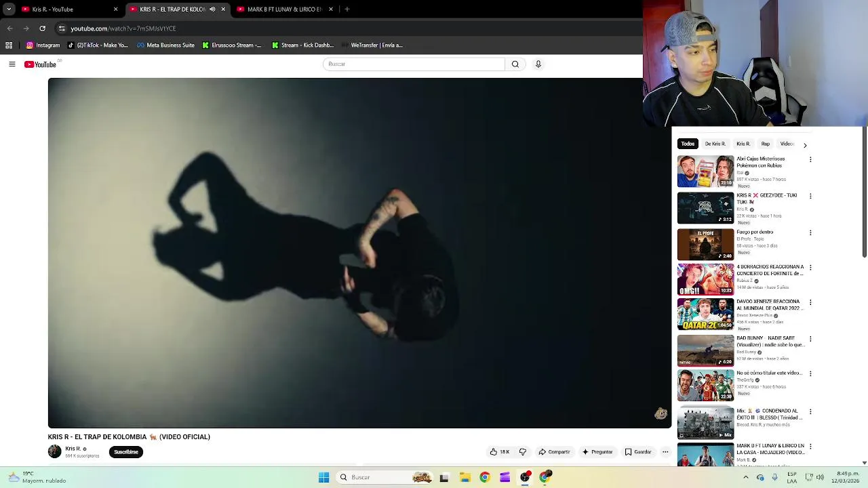Subscribe to Kris R. with Suscribirse

coord(126,452)
